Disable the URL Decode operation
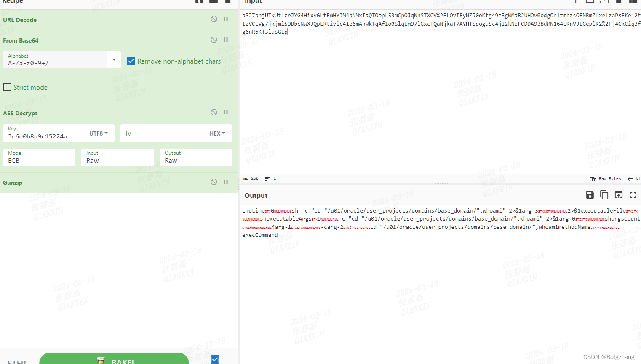641x364 pixels. coord(214,19)
